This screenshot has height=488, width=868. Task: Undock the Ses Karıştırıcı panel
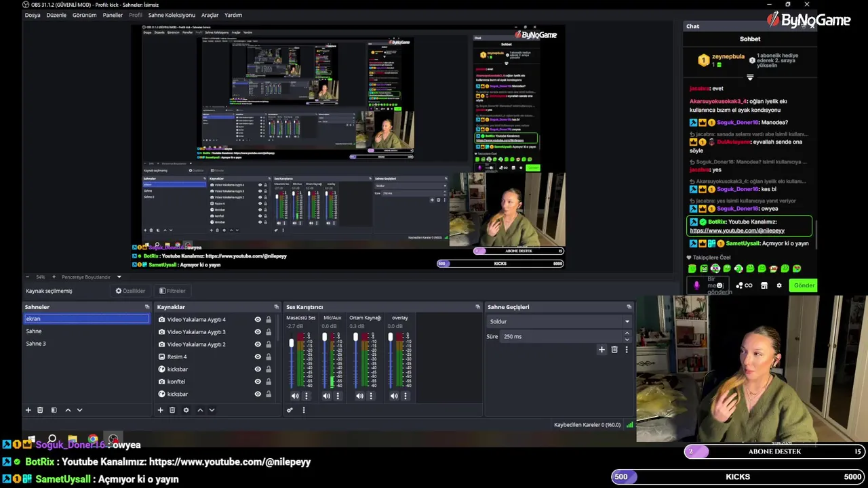click(477, 307)
